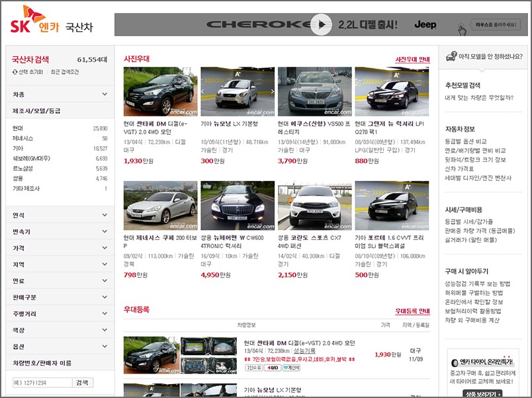The height and width of the screenshot is (398, 532).
Task: Click the 4WD badge on 싼타페 listing
Action: point(273,368)
